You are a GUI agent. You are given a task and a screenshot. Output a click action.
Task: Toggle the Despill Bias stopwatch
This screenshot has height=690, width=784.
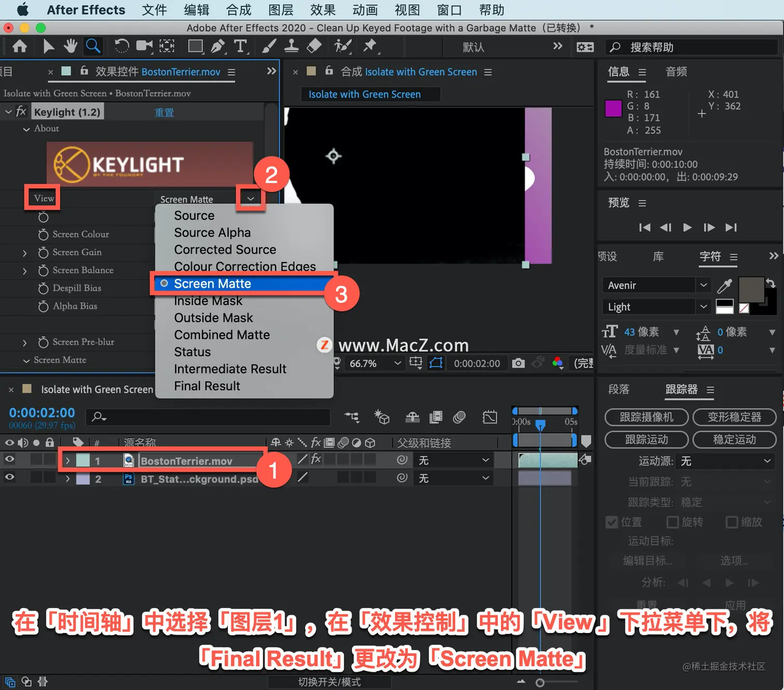(x=44, y=288)
